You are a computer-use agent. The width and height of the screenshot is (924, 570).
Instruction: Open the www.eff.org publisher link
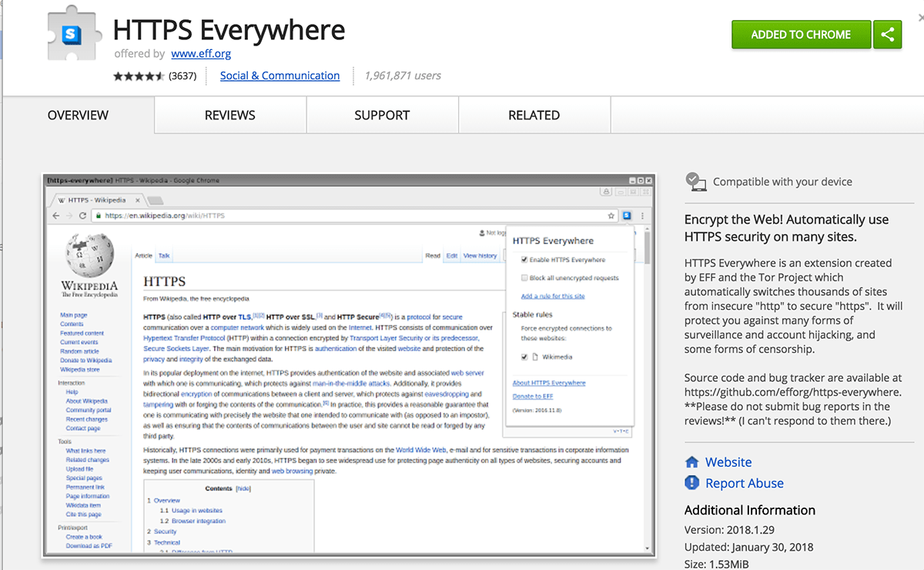[201, 54]
